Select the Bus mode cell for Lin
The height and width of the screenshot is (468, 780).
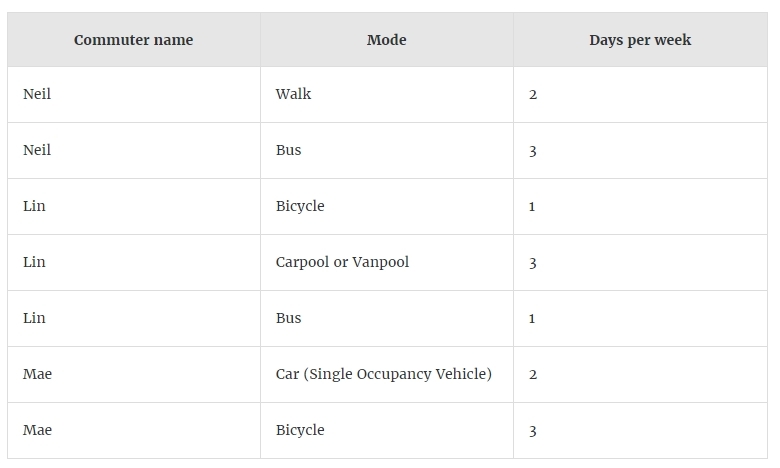[x=387, y=318]
